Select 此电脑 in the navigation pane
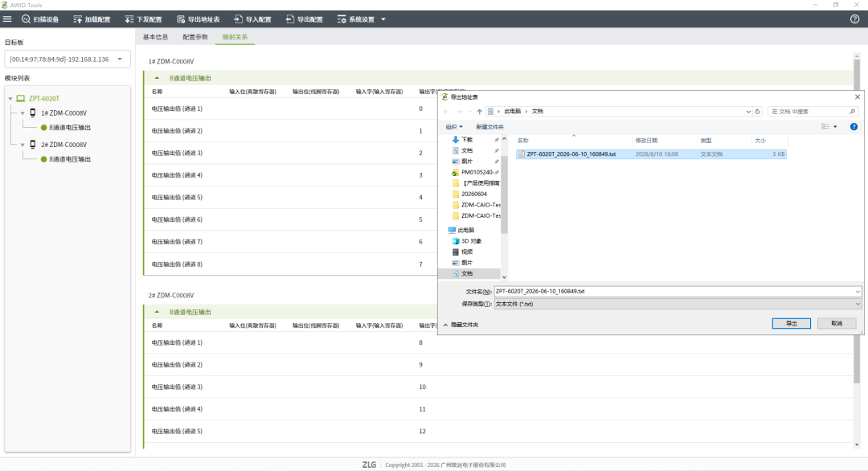Screen dimensions: 868x471 tap(465, 230)
